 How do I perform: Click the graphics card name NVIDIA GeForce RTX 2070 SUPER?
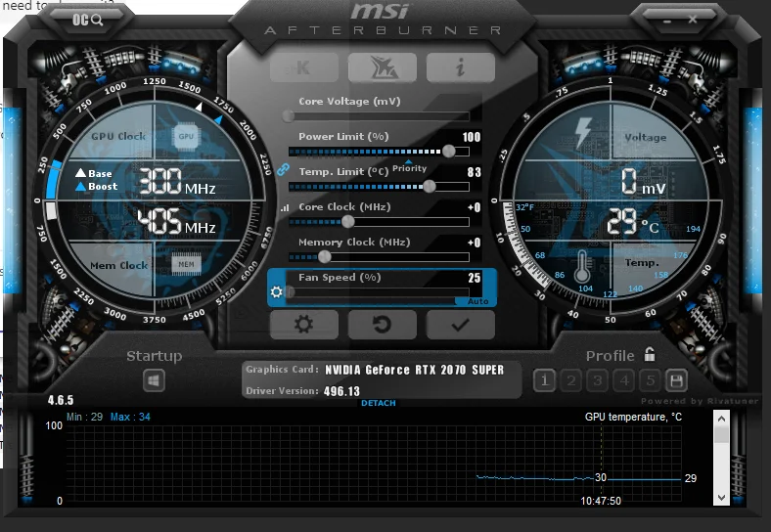(x=415, y=370)
